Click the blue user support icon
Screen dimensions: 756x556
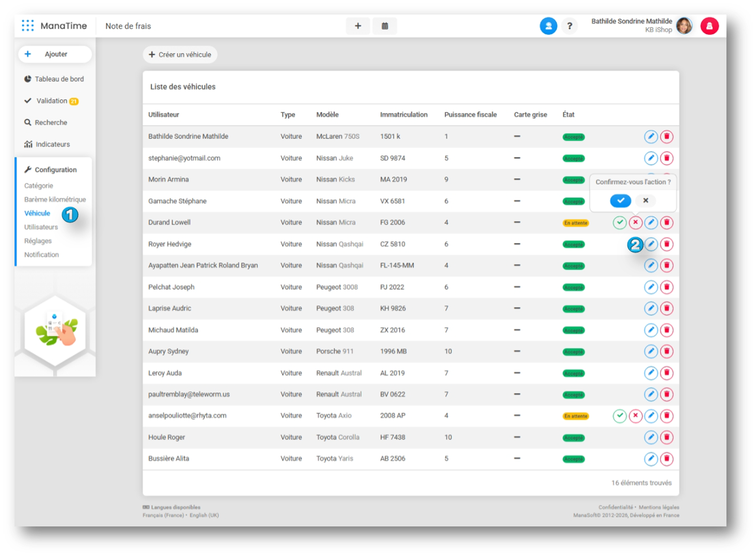(x=548, y=26)
